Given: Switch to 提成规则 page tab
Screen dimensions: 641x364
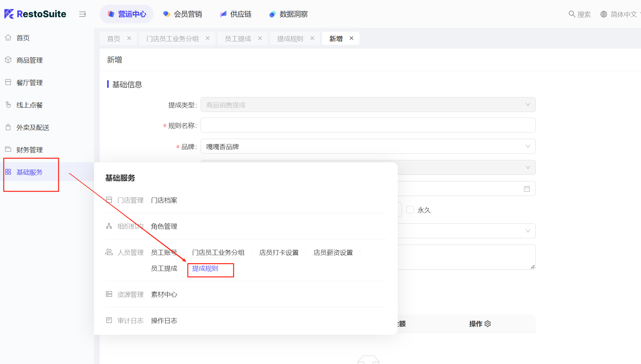Looking at the screenshot, I should (x=290, y=39).
